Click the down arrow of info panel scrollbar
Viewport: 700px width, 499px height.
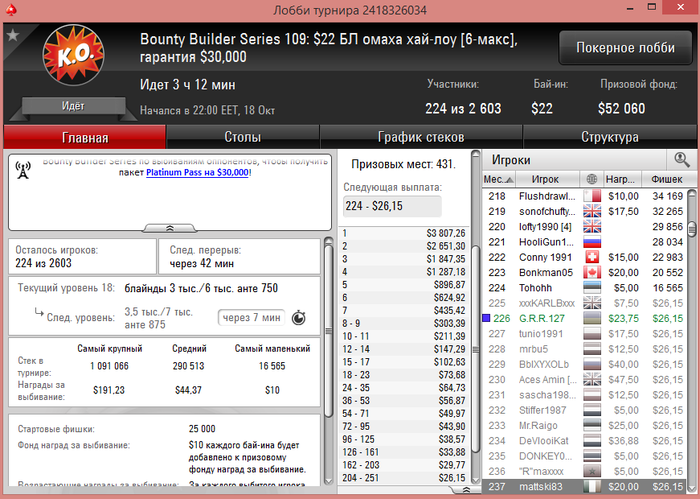pyautogui.click(x=329, y=481)
